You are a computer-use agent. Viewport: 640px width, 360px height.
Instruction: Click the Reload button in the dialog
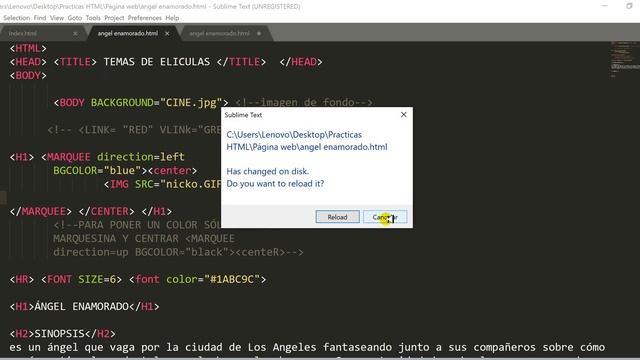337,217
